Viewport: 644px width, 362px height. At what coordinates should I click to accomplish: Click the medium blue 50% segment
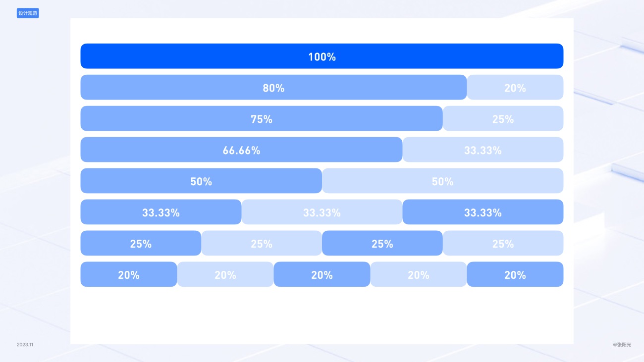point(201,181)
